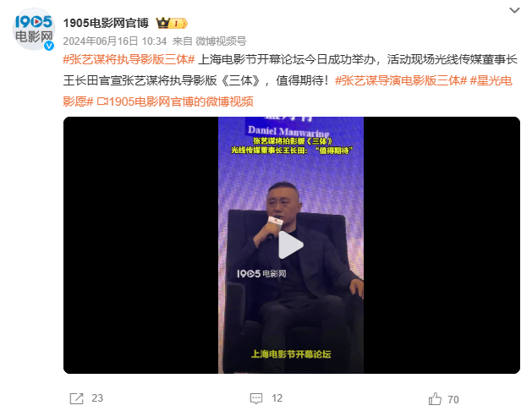Open comments via speech bubble icon
532x411 pixels.
256,398
